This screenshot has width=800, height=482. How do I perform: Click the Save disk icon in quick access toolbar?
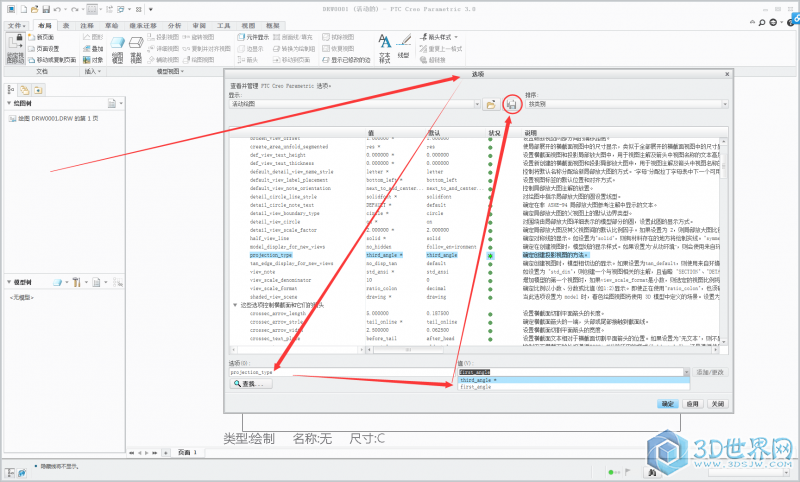tap(46, 9)
